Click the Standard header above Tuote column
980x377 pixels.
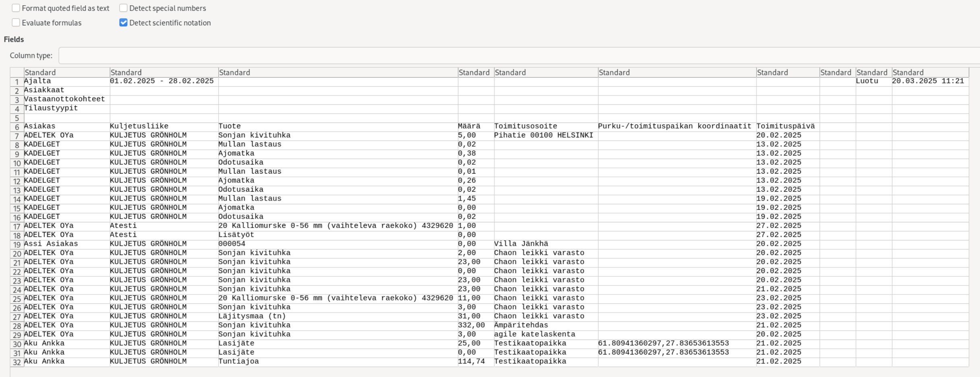coord(337,72)
